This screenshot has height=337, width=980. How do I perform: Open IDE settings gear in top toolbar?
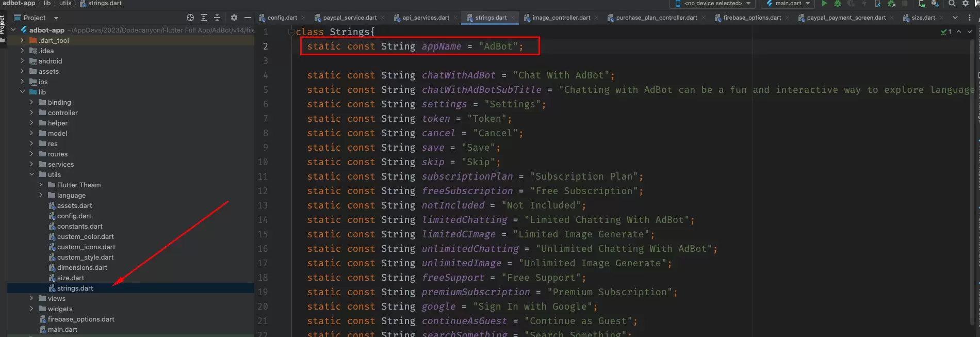(966, 3)
